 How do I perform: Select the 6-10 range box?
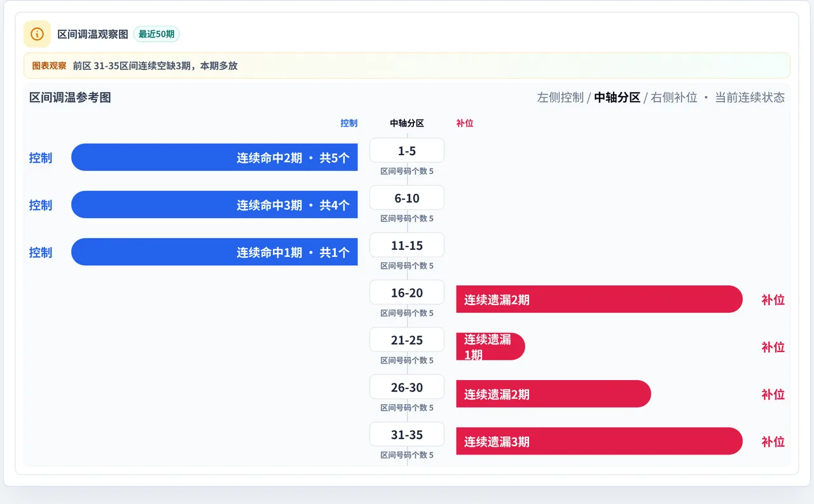[407, 198]
